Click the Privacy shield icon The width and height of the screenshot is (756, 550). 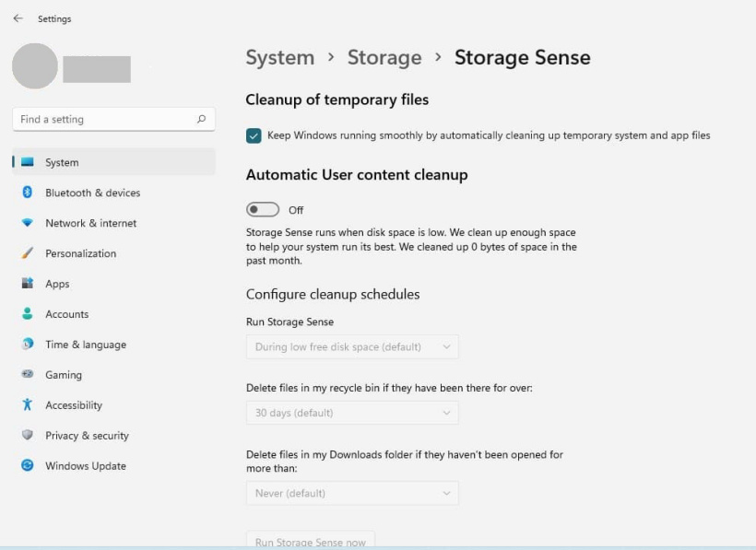point(28,435)
